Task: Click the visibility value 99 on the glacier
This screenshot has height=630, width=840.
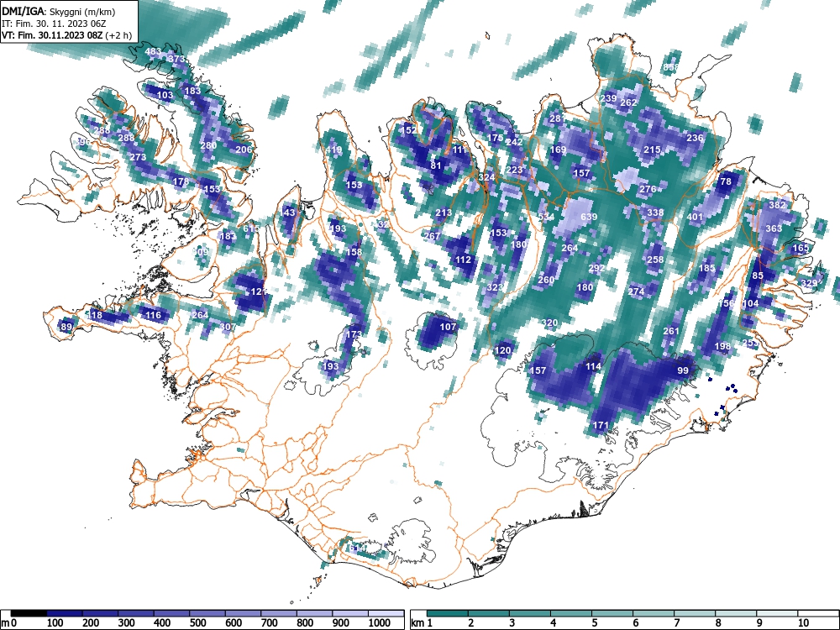Action: pos(683,370)
